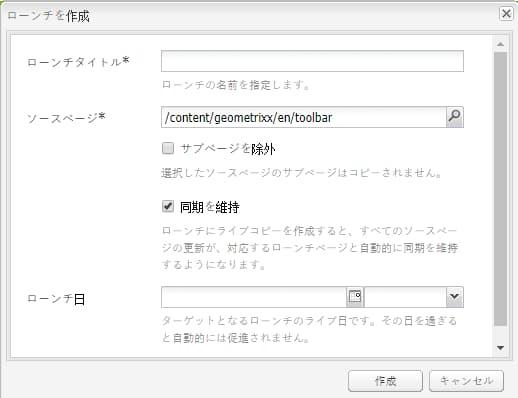
Task: Click the scrollbar down arrow
Action: (500, 348)
